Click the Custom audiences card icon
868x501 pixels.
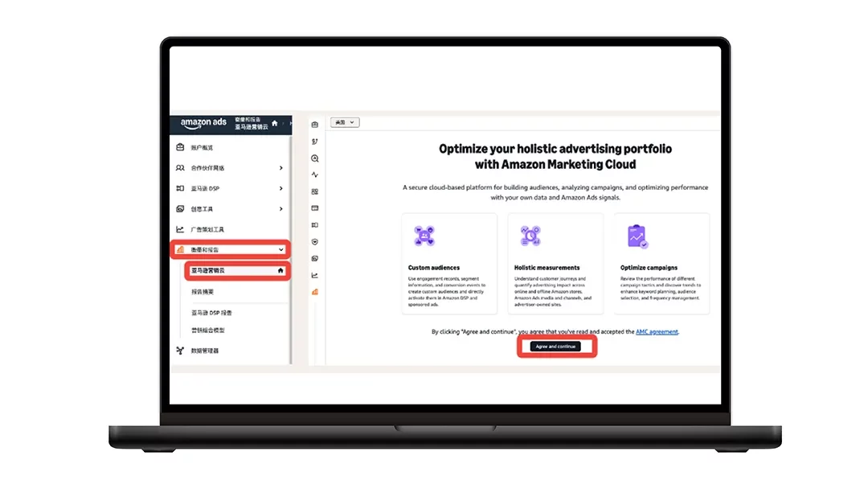[x=424, y=236]
